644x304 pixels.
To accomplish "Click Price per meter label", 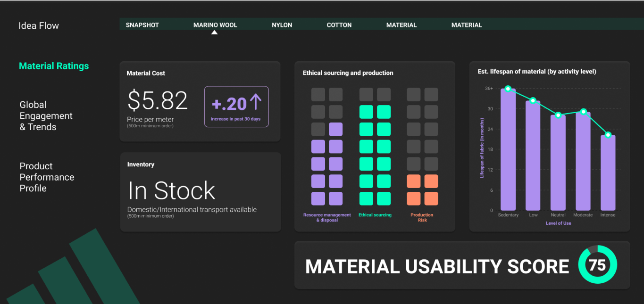I will click(x=151, y=120).
